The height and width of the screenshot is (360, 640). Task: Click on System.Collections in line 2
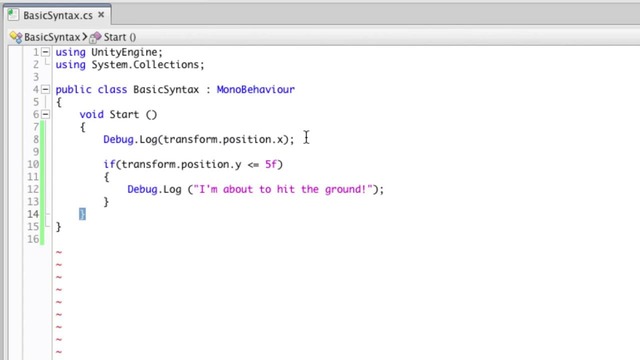145,64
